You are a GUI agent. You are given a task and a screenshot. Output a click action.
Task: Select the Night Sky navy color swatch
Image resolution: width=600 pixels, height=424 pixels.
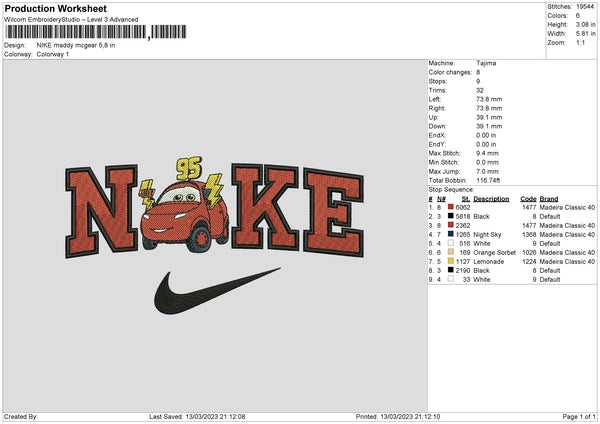[451, 234]
